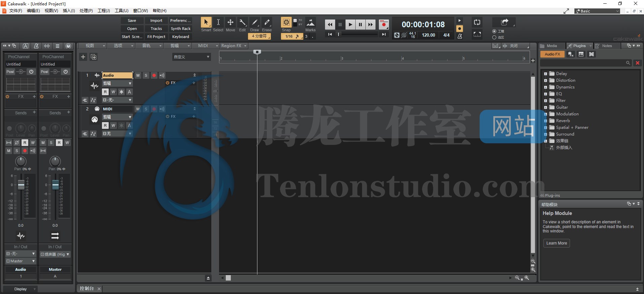This screenshot has height=294, width=644.
Task: Click the tempo value 120.00
Action: tap(428, 35)
